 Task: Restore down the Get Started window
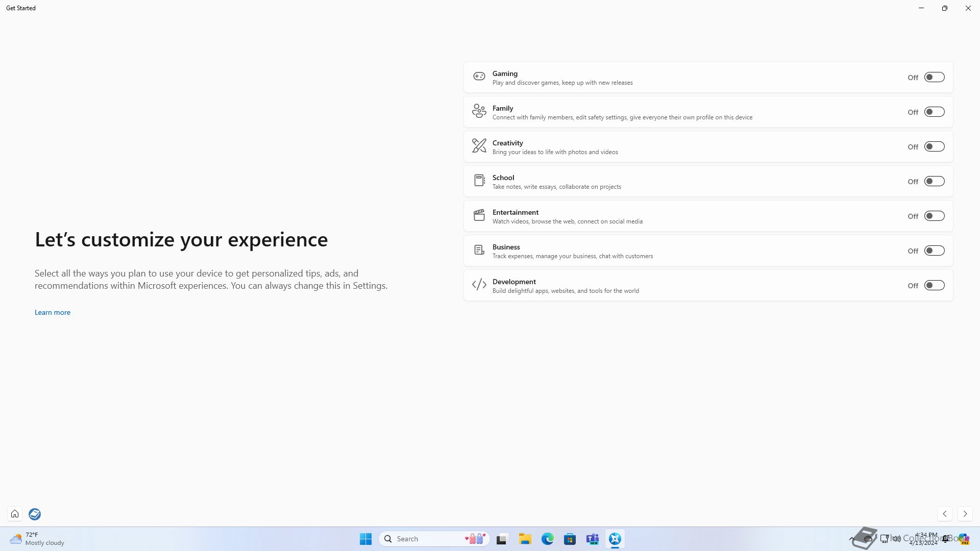[945, 8]
